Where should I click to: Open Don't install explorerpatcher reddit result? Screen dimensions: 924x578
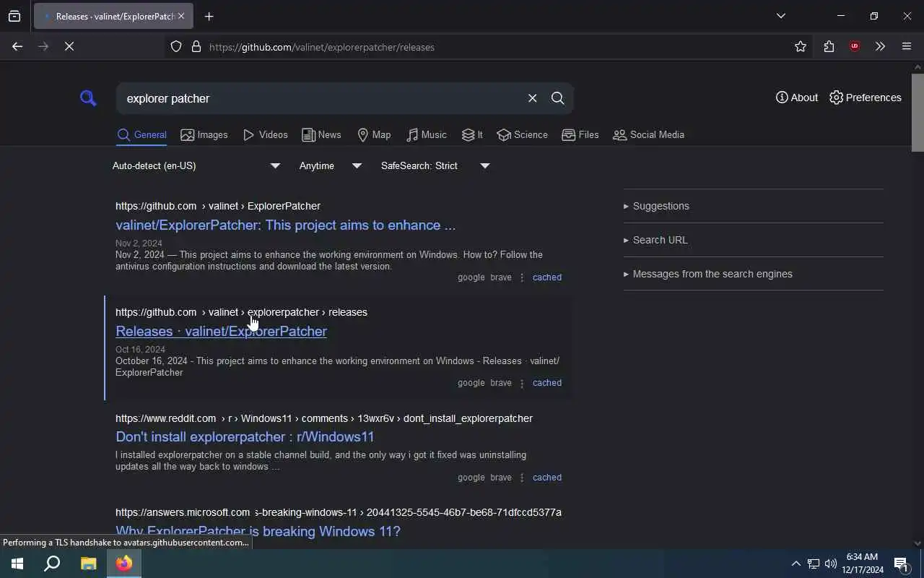(x=245, y=437)
